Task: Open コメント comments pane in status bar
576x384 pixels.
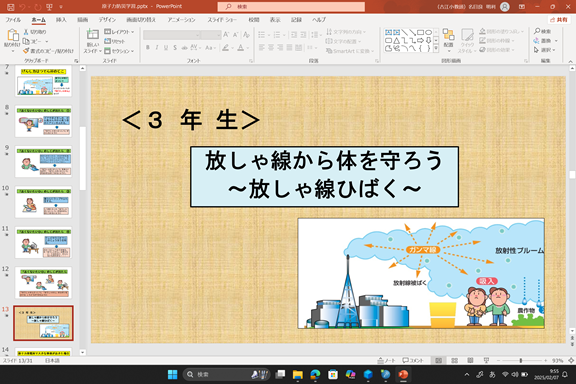Action: [413, 360]
